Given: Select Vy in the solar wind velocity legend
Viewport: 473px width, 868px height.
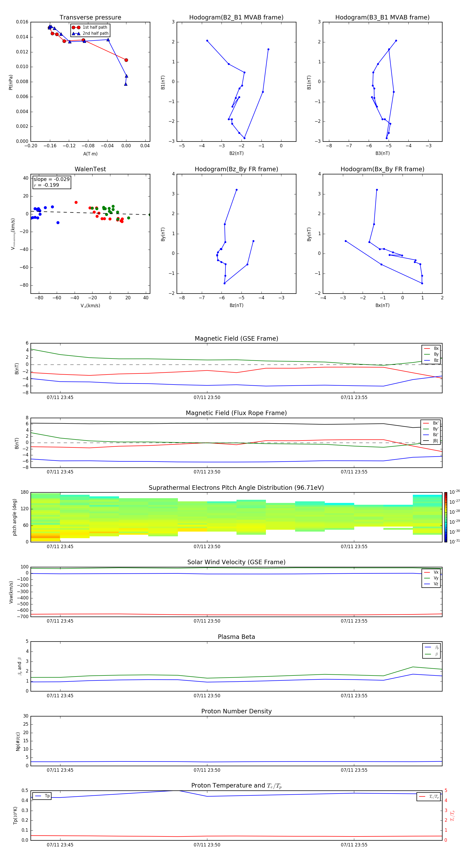Looking at the screenshot, I should click(x=431, y=578).
